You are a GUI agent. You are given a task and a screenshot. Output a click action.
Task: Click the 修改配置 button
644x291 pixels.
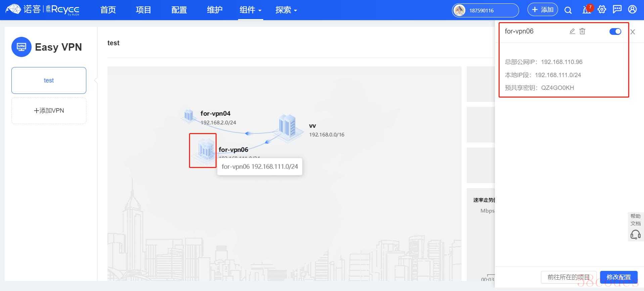coord(618,277)
